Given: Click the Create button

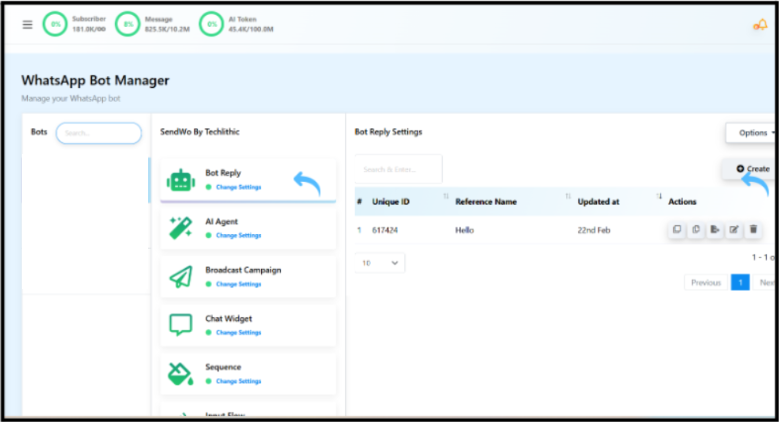Looking at the screenshot, I should [x=752, y=169].
